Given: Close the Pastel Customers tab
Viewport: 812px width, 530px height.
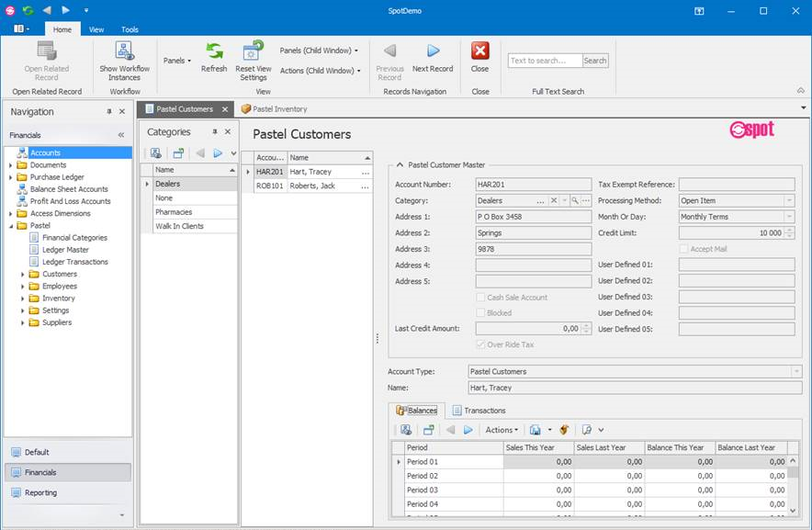Looking at the screenshot, I should coord(225,109).
